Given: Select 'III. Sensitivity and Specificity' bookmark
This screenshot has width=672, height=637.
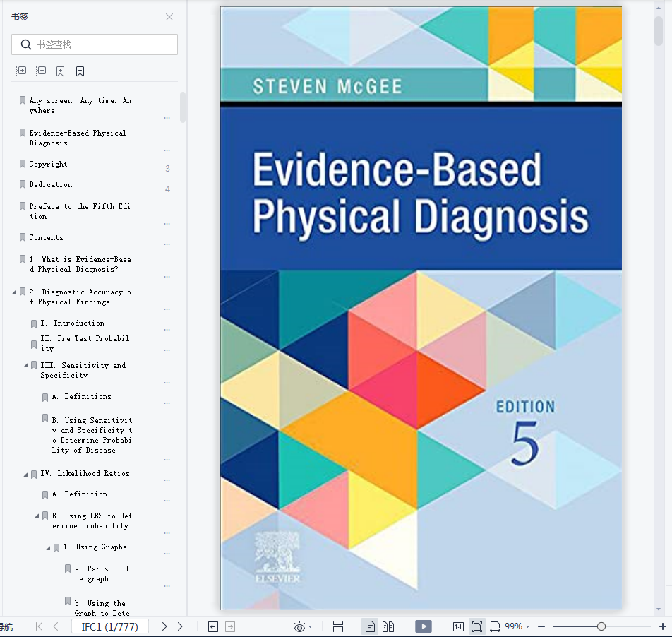Looking at the screenshot, I should [x=83, y=370].
